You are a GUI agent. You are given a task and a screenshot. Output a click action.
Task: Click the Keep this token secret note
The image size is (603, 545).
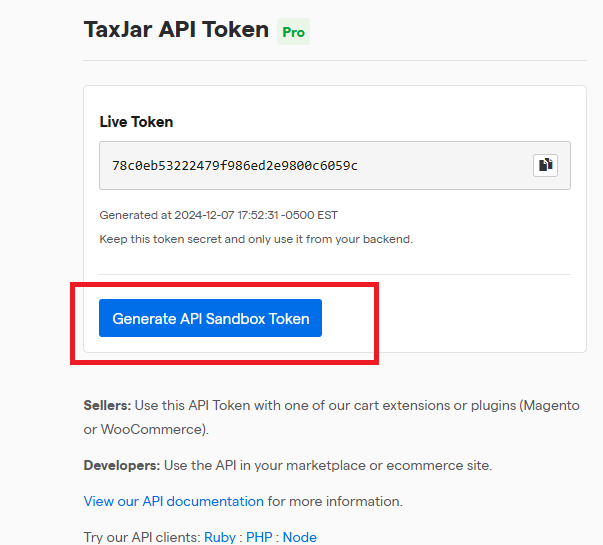coord(256,239)
